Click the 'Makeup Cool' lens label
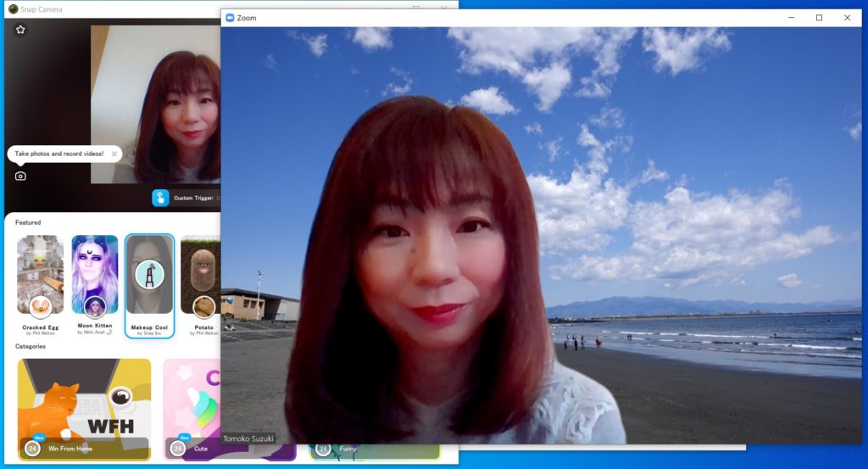 click(x=149, y=327)
